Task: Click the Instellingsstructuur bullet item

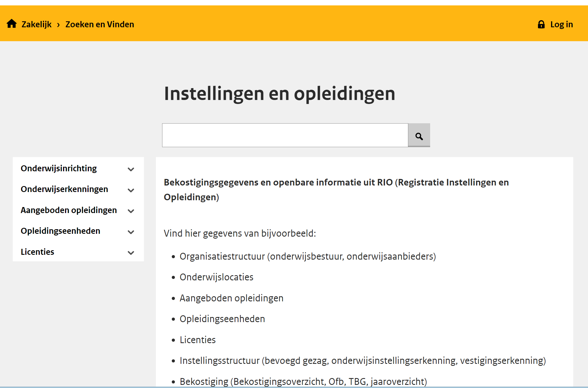Action: (x=363, y=361)
